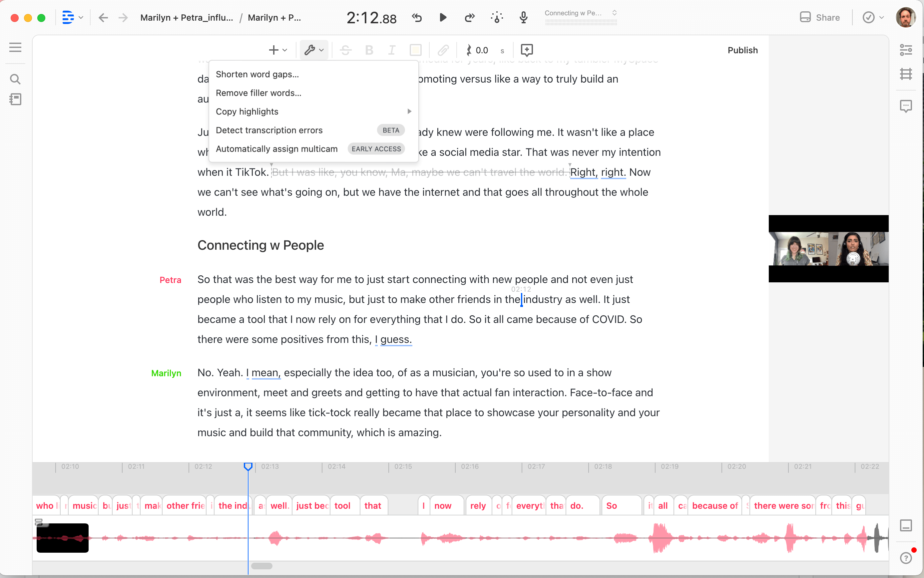
Task: Open the Connecting w People scene selector
Action: [581, 13]
